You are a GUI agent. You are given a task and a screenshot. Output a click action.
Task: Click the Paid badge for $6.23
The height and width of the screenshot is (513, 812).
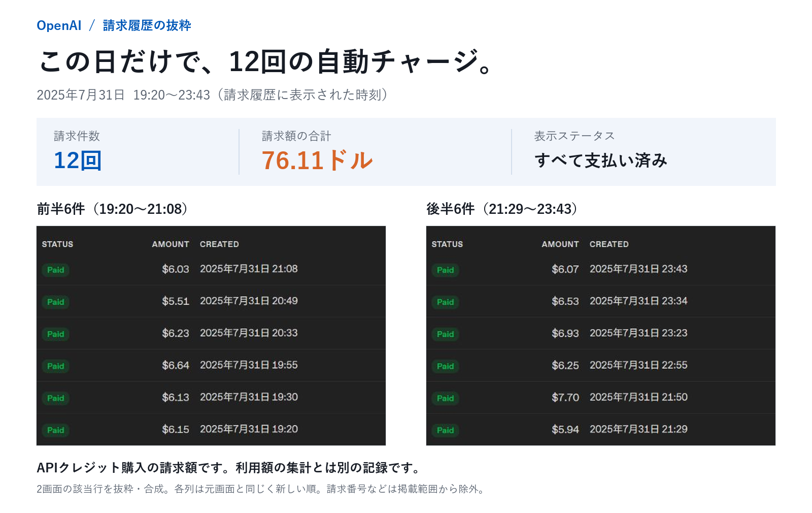[56, 334]
